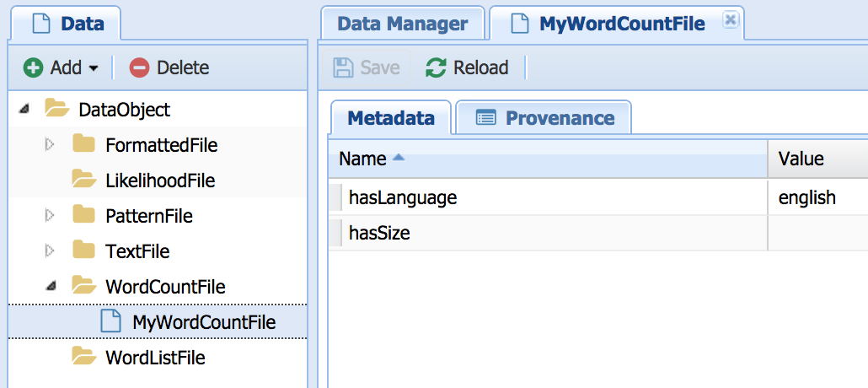Click the green Add plus icon
Viewport: 868px width, 388px height.
[x=33, y=67]
